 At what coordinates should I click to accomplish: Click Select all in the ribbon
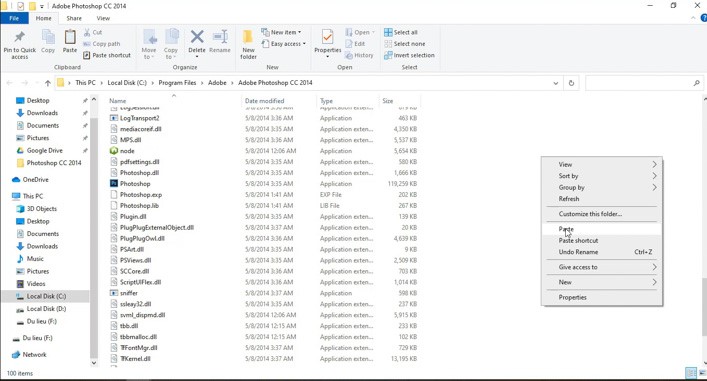(x=401, y=32)
